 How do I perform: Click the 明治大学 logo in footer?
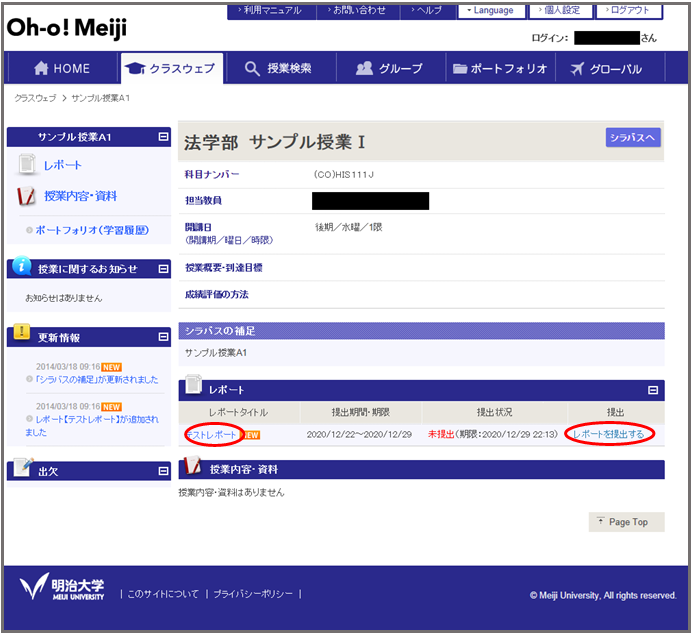(62, 587)
